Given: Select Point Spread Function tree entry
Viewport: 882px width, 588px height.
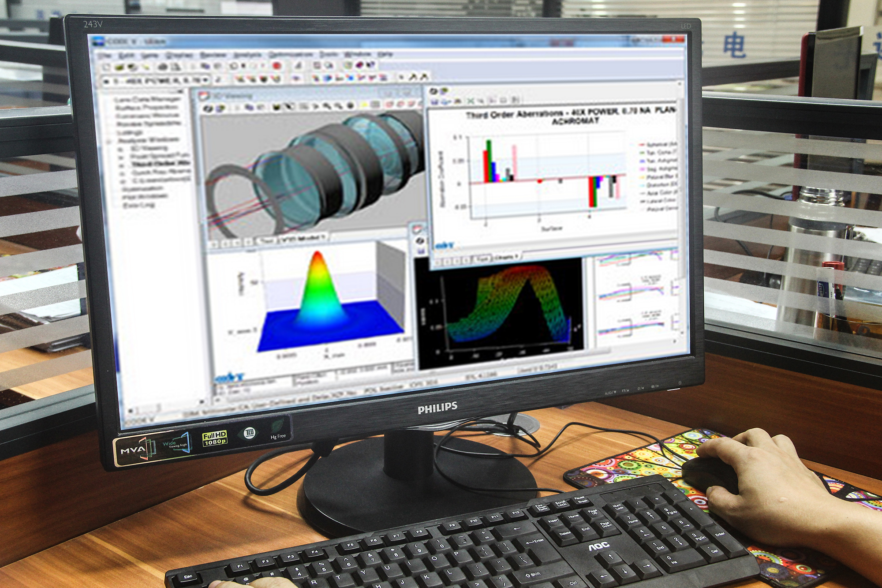Looking at the screenshot, I should pos(160,156).
